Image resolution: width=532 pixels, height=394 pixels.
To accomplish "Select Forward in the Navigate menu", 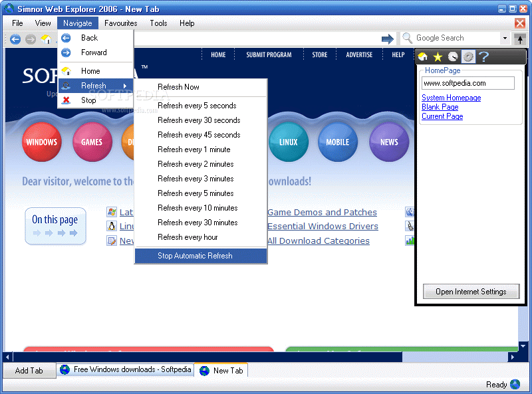I will pyautogui.click(x=96, y=52).
